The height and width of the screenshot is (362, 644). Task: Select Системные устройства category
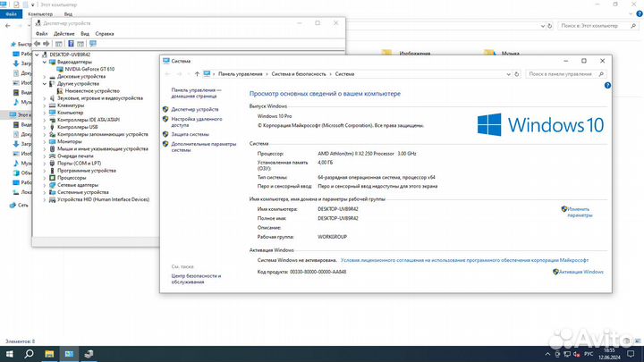pos(82,192)
